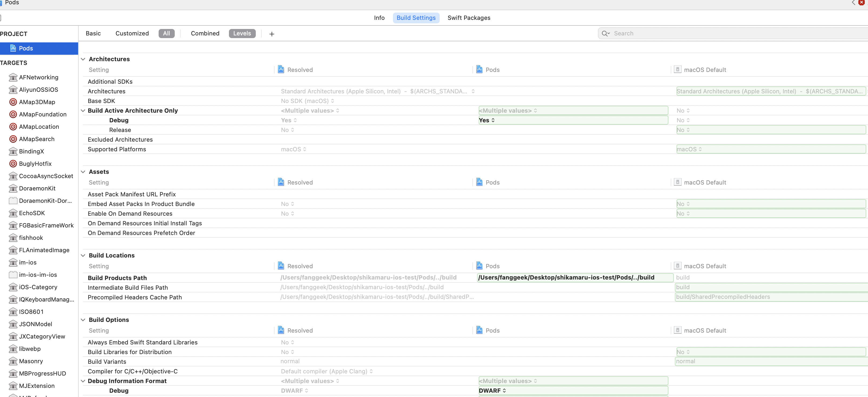Click the plus icon to add build setting

[x=272, y=34]
